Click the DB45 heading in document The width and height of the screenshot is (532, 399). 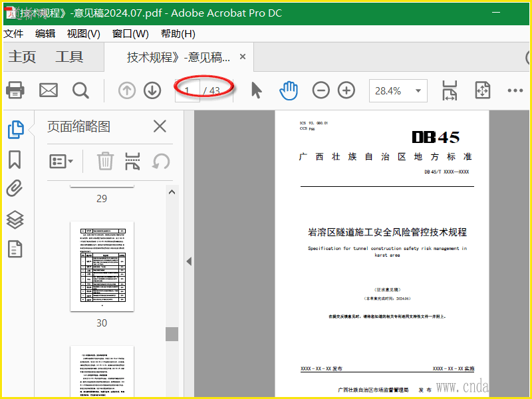(x=436, y=137)
